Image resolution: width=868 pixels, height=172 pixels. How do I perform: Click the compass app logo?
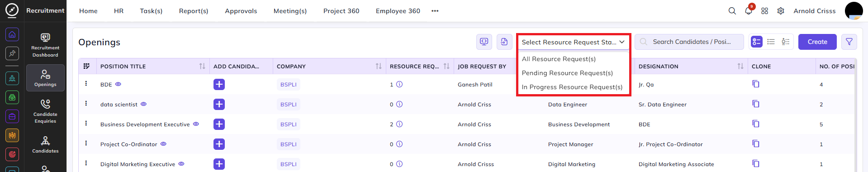click(12, 10)
